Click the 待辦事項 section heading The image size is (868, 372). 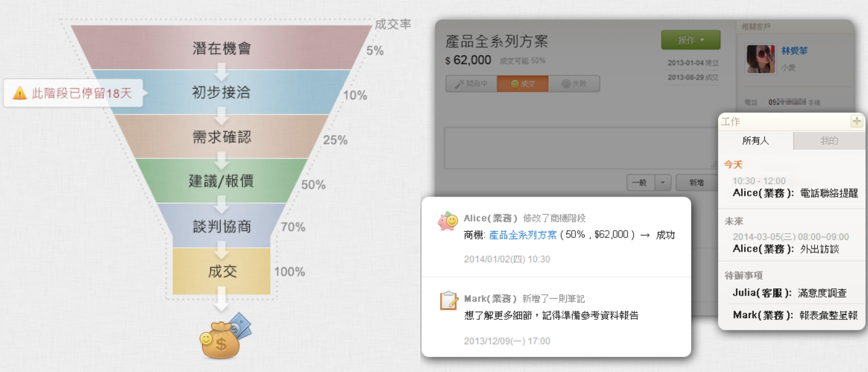coord(743,275)
